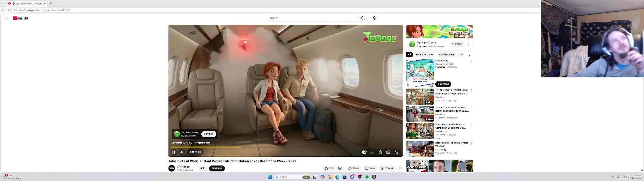Open options menu for Top Farm Game ad
Viewport: 644px width, 181px height.
[x=469, y=44]
